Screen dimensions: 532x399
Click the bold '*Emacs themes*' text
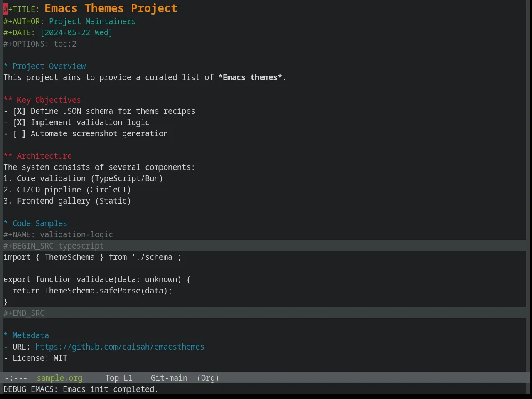click(x=250, y=78)
